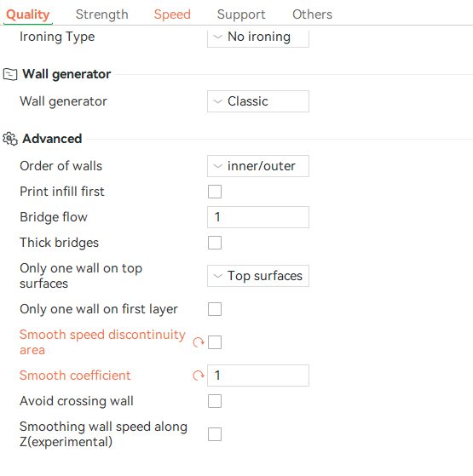Reset Smooth speed discontinuity area setting
473x476 pixels.
(x=199, y=342)
